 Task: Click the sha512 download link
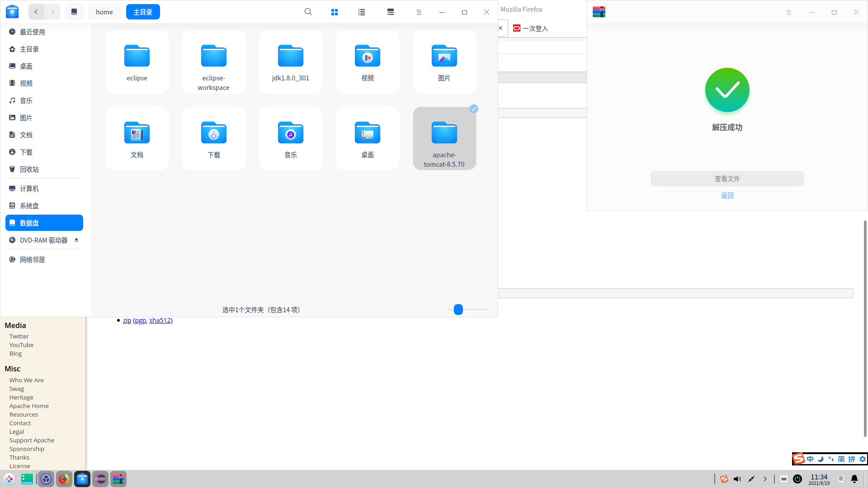160,320
